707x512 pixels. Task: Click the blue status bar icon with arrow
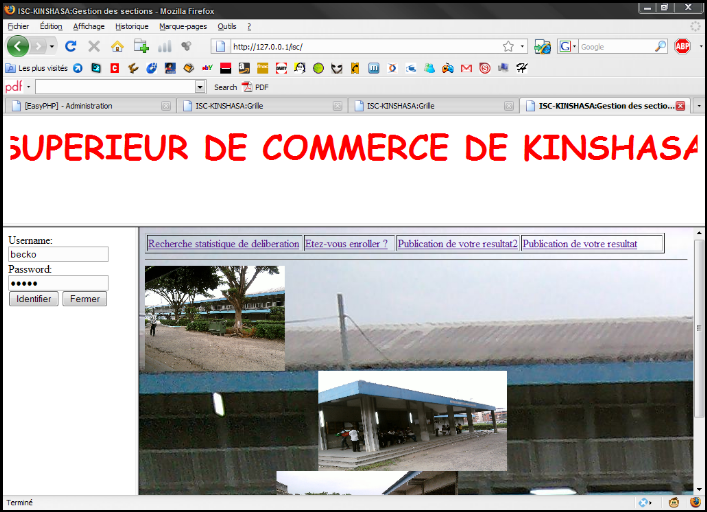tap(645, 503)
